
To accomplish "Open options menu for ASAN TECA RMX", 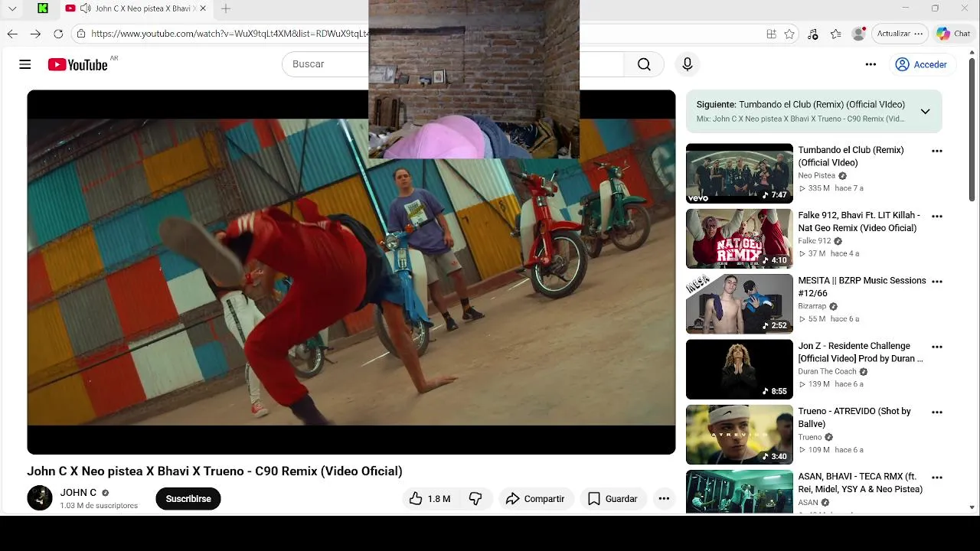I will click(x=936, y=478).
